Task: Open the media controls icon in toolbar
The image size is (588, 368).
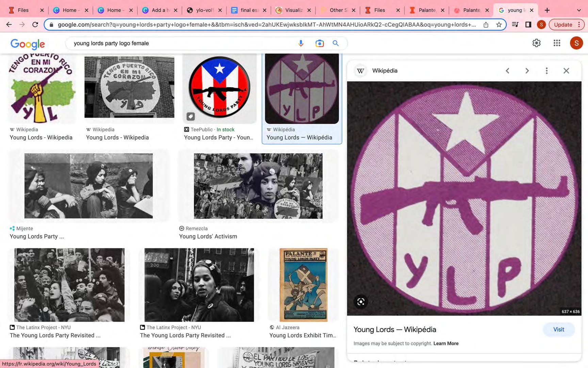Action: coord(515,25)
